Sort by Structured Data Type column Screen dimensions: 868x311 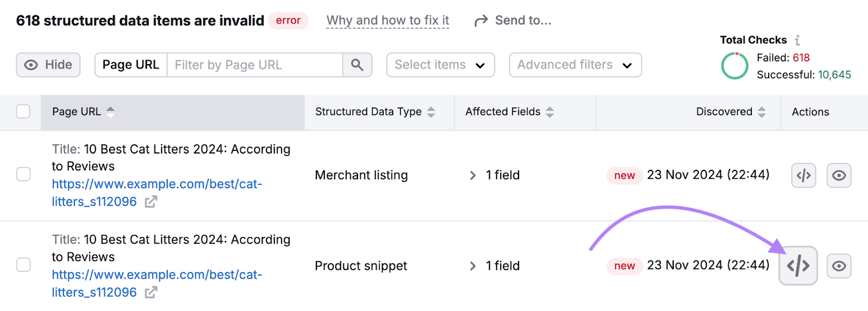click(431, 112)
